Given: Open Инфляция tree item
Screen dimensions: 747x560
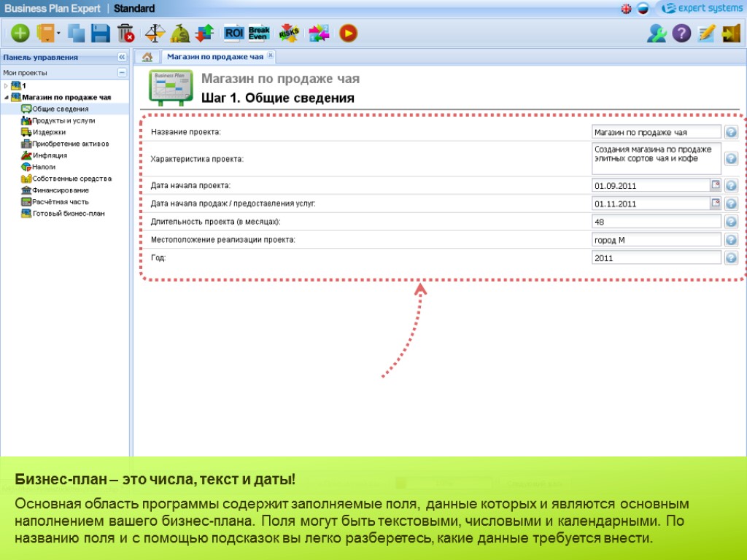Looking at the screenshot, I should coord(44,155).
